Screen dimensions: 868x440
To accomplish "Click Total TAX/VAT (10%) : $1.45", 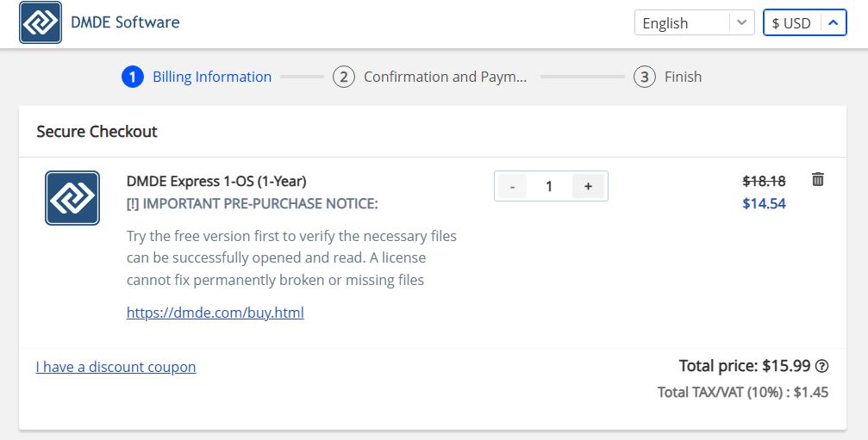I will [743, 393].
